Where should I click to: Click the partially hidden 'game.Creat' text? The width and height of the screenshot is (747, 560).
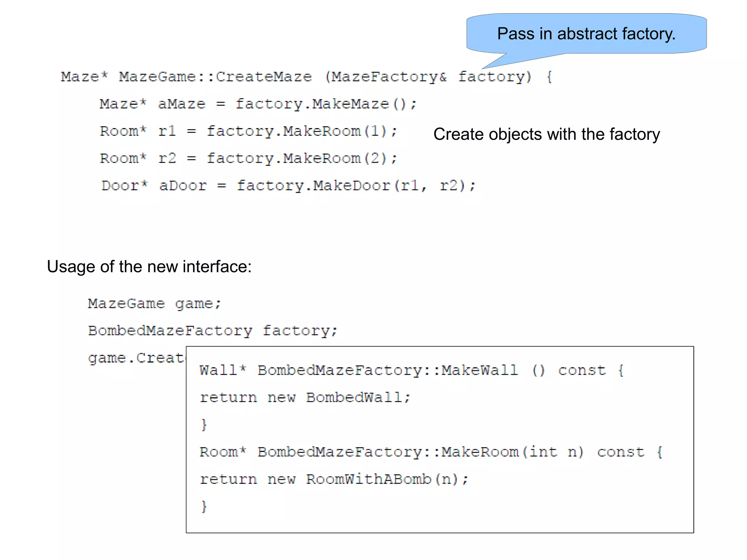(136, 358)
